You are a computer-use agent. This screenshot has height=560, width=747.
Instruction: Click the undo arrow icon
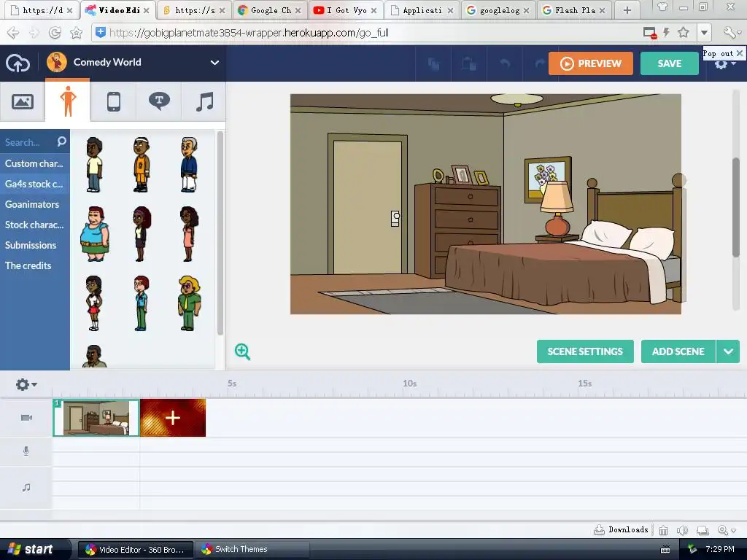[505, 64]
